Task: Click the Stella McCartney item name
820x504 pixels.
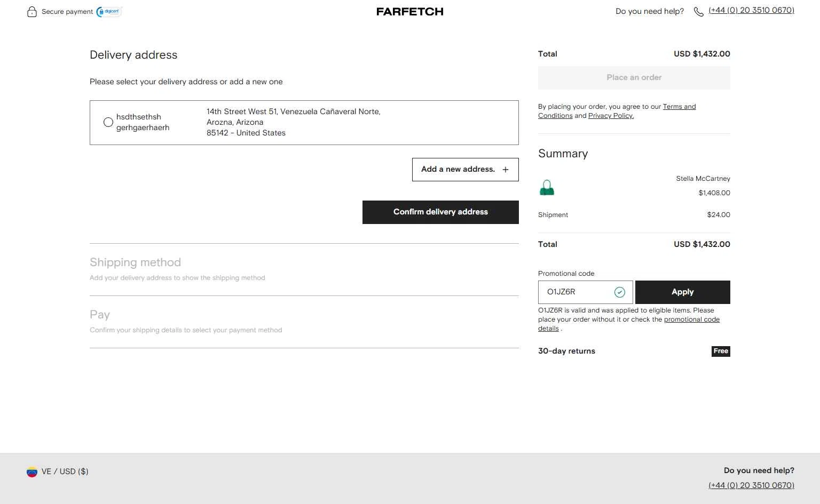Action: pos(703,179)
